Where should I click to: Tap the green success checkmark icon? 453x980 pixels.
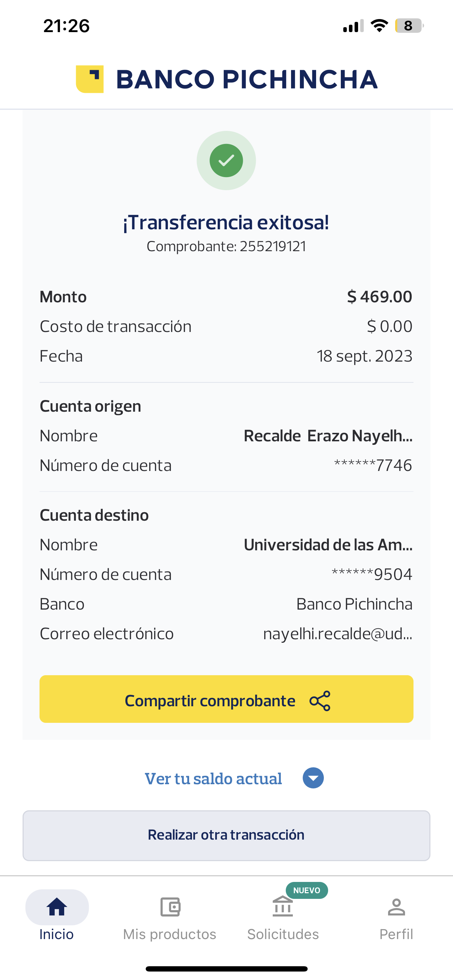(x=226, y=161)
